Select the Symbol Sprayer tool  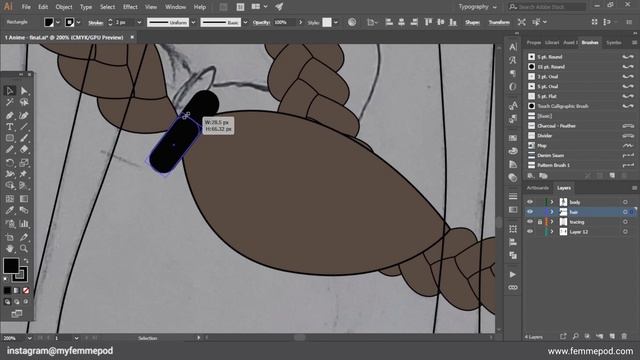pyautogui.click(x=10, y=224)
